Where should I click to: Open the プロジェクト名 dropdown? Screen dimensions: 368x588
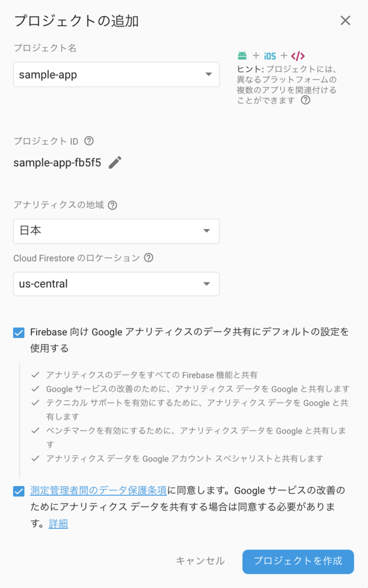point(208,74)
